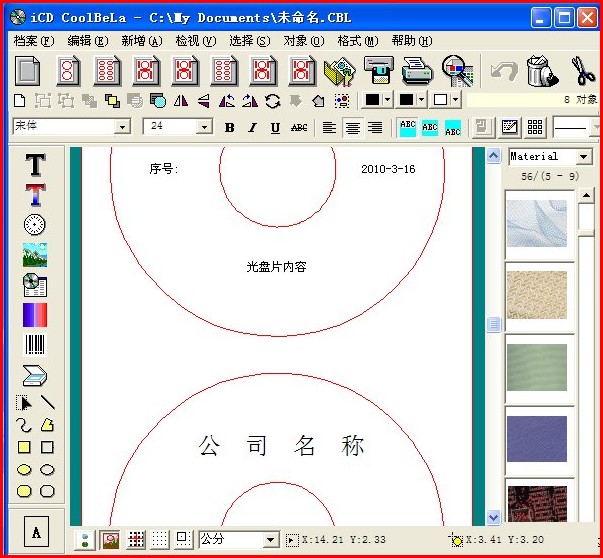Open the font name dropdown
Viewport: 603px width, 558px height.
coord(122,127)
